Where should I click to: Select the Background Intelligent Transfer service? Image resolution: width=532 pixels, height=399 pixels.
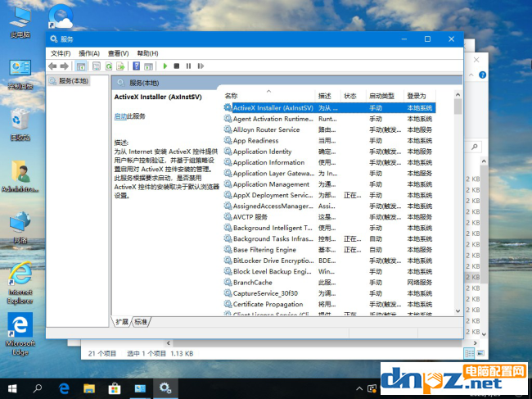click(330, 228)
